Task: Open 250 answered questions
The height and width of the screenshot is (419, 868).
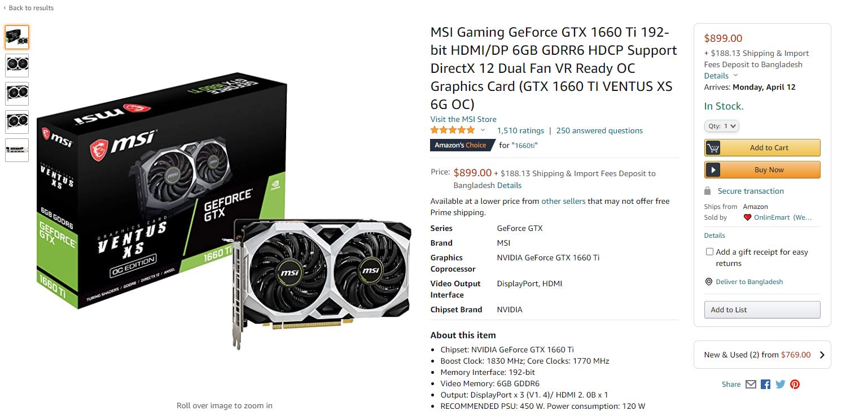Action: pos(599,130)
